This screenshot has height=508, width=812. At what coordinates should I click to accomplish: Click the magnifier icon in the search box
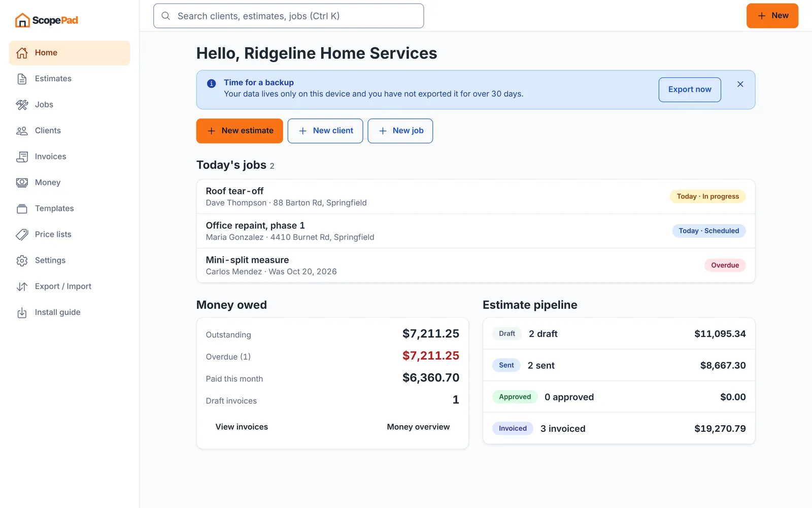165,16
